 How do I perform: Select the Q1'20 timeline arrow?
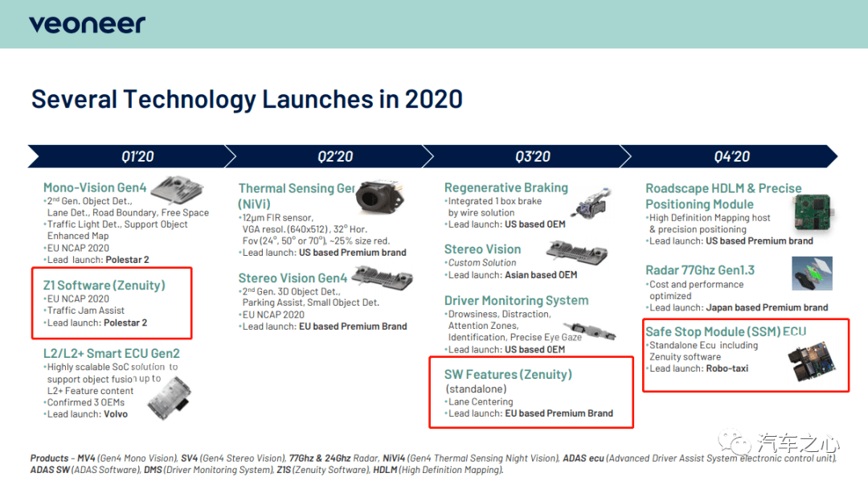click(x=131, y=156)
